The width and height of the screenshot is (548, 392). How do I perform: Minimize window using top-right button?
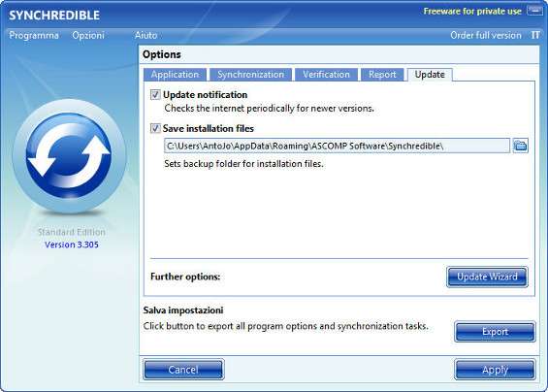(x=535, y=11)
